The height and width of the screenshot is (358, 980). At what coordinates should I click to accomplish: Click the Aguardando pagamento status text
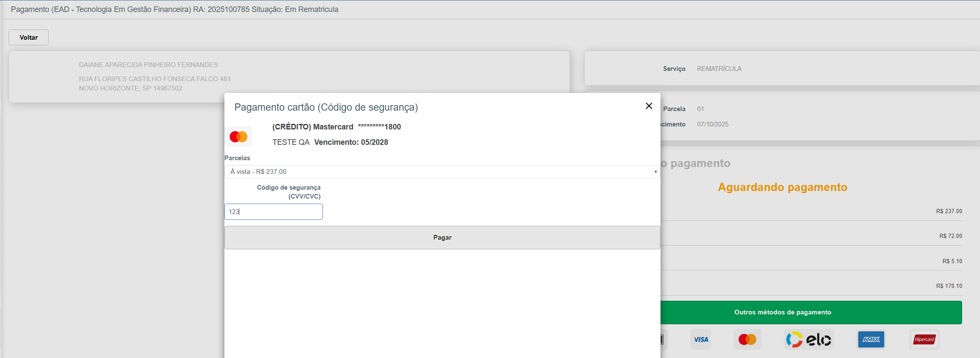click(x=782, y=187)
